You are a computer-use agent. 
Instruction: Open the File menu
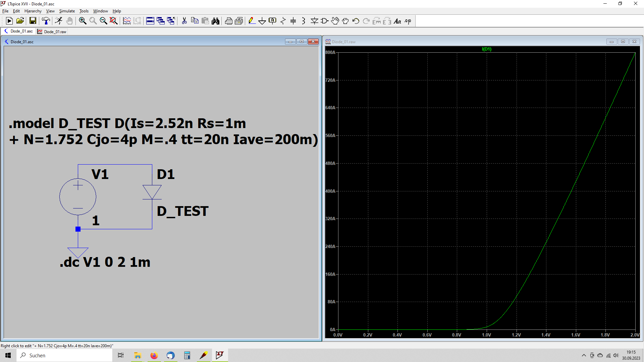point(5,11)
